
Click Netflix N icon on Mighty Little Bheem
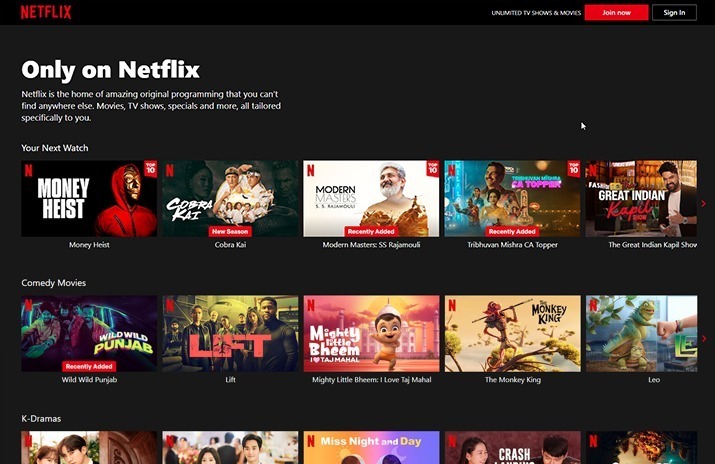[x=311, y=305]
